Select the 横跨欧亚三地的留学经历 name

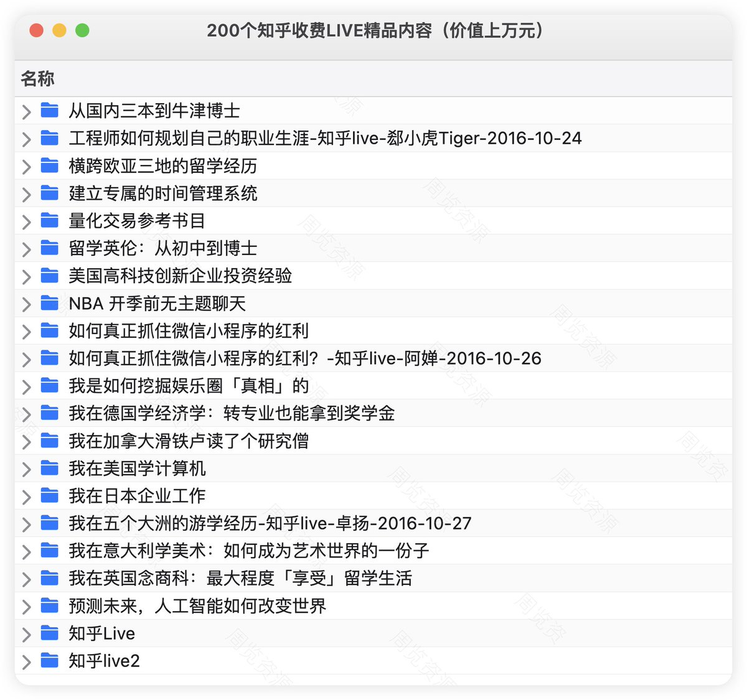(x=163, y=166)
